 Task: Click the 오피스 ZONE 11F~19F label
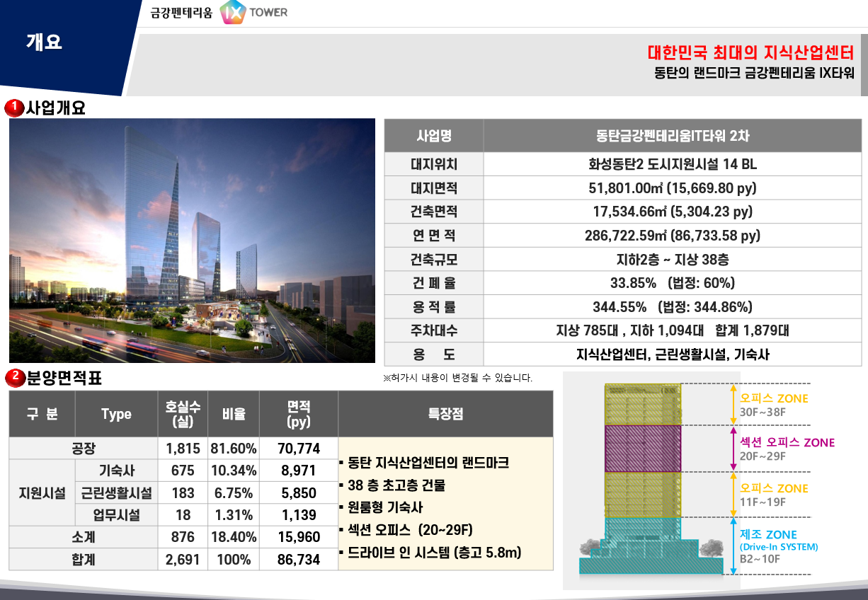(x=774, y=495)
